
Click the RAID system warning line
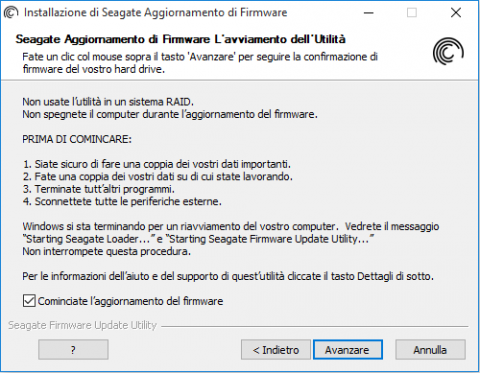point(108,102)
